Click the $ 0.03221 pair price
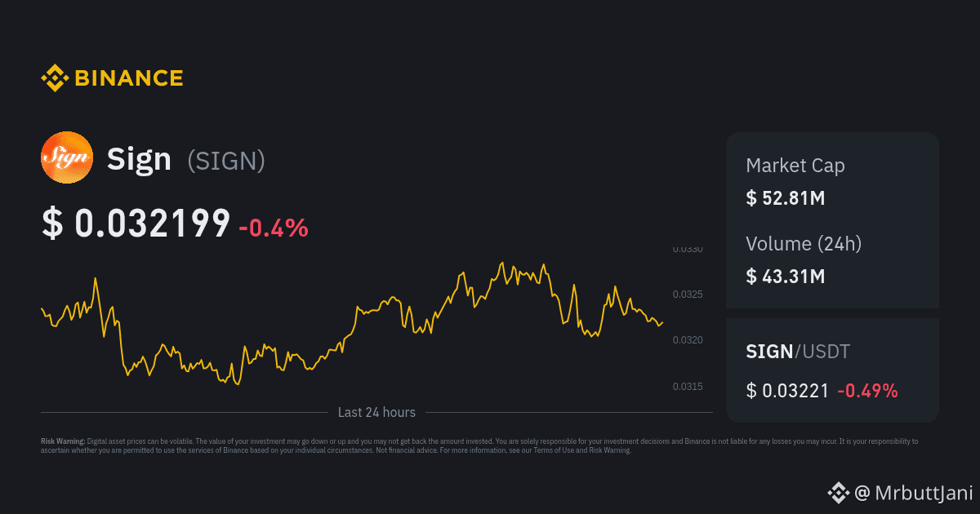 coord(788,391)
